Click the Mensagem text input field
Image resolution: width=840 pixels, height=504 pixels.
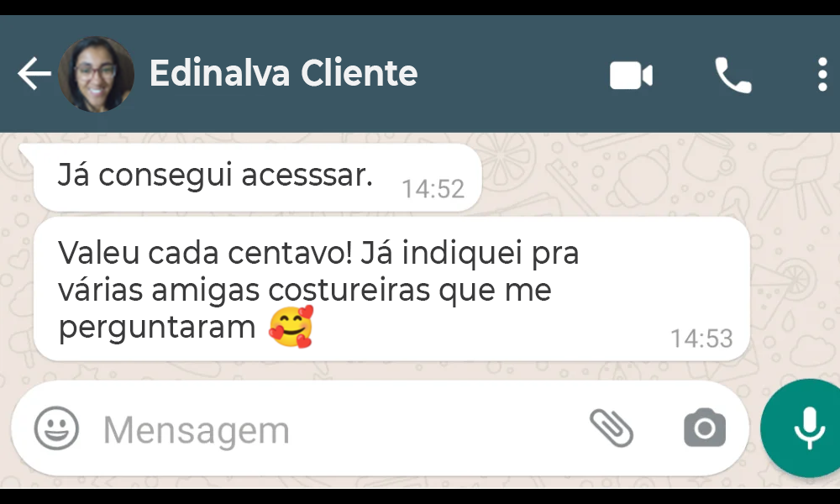(332, 430)
